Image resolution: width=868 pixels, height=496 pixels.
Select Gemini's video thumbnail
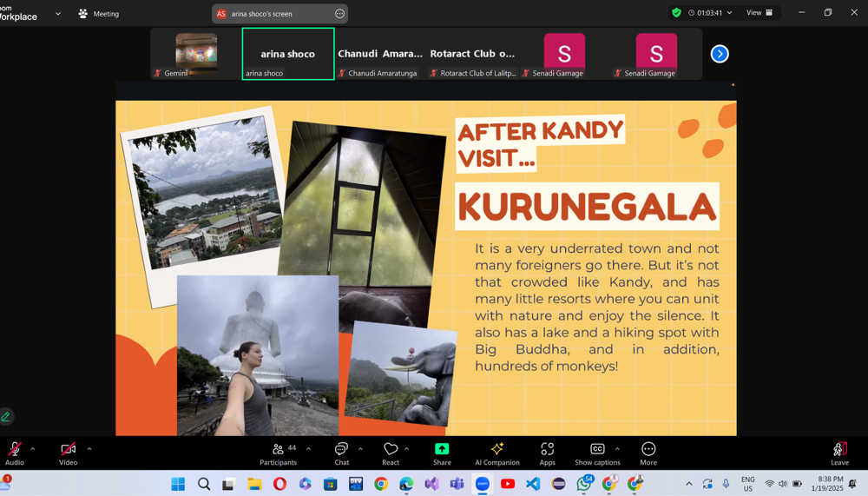coord(196,52)
